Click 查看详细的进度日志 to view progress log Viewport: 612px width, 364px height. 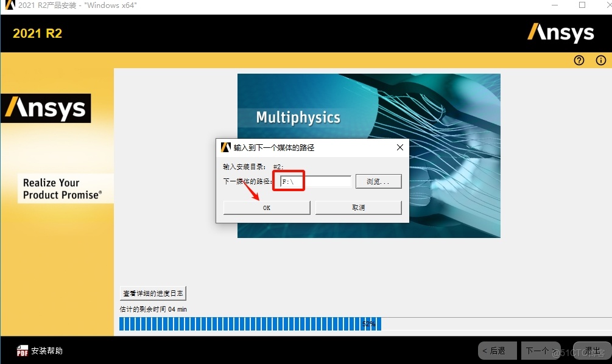[x=153, y=293]
